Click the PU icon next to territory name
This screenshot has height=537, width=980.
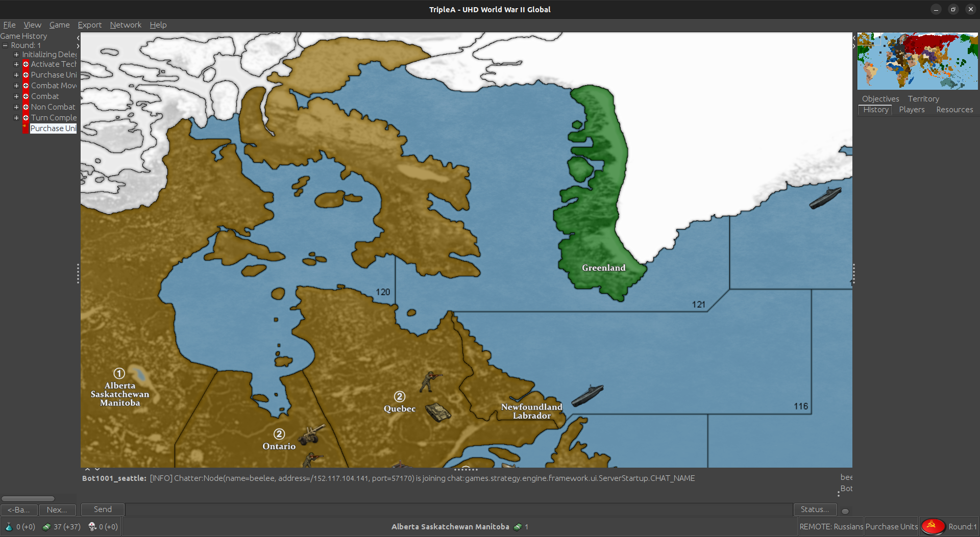click(518, 527)
